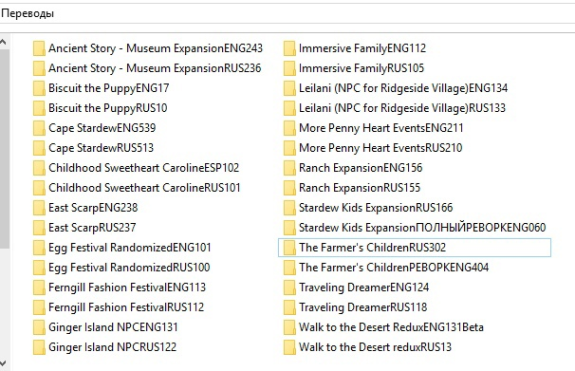Select Walk to the Desert ReduxENG131Beta label
Screen dimensions: 575x371
(x=391, y=327)
